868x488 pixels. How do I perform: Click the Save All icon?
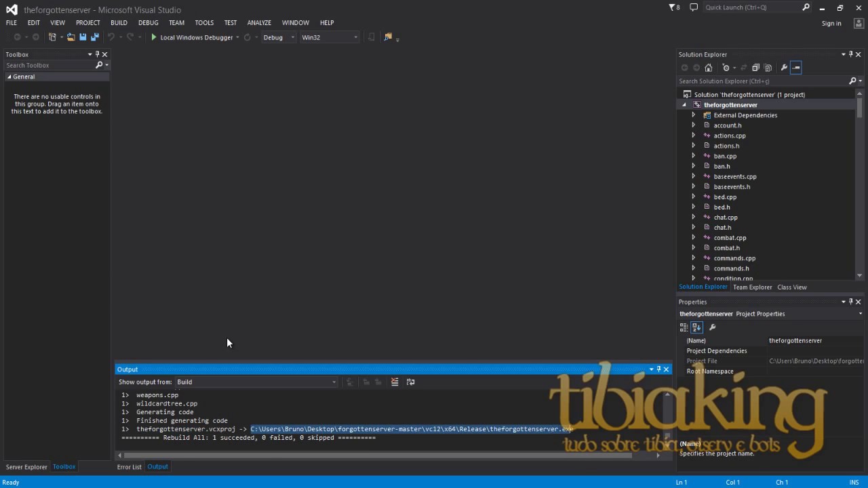pos(94,37)
